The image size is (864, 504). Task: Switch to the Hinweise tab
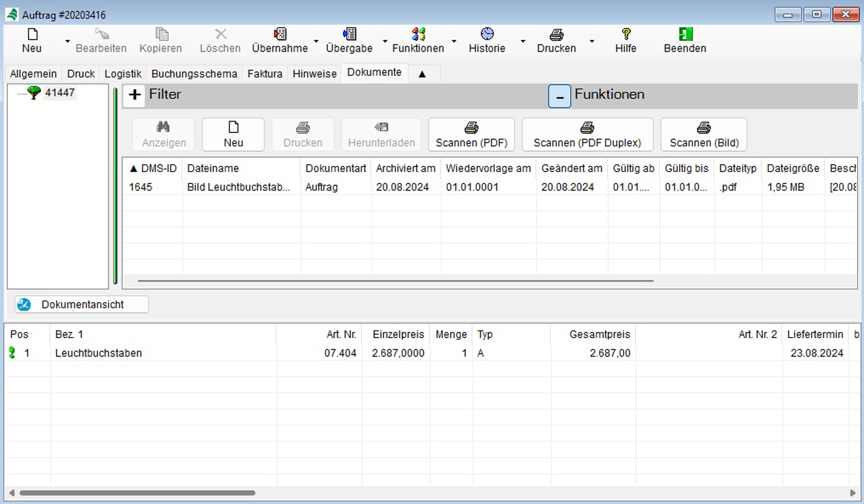click(x=315, y=74)
